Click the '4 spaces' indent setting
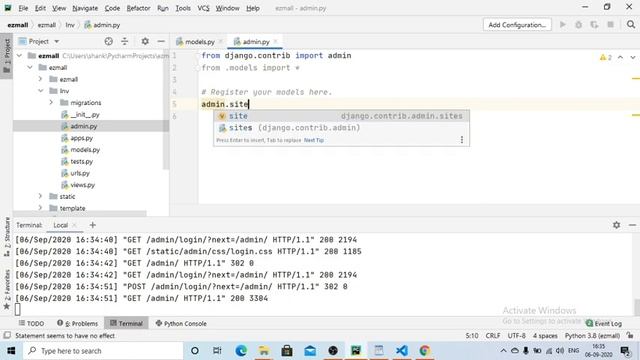The width and height of the screenshot is (640, 360). click(x=545, y=336)
